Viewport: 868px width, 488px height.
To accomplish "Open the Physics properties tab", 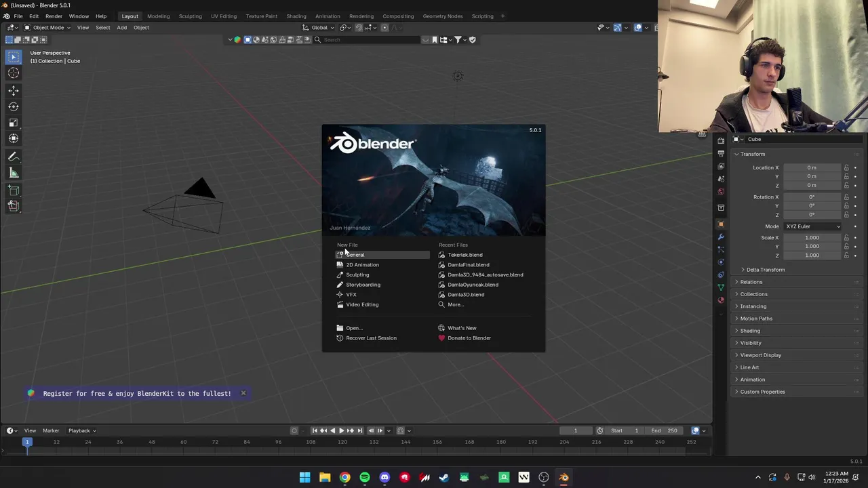I will click(721, 262).
